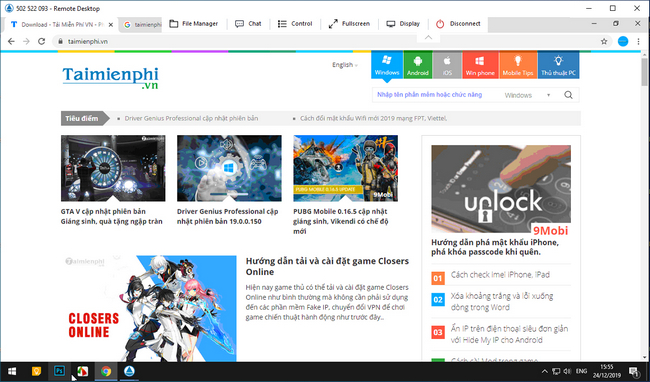Bookmark this page using the star icon
The width and height of the screenshot is (650, 382).
coord(604,41)
